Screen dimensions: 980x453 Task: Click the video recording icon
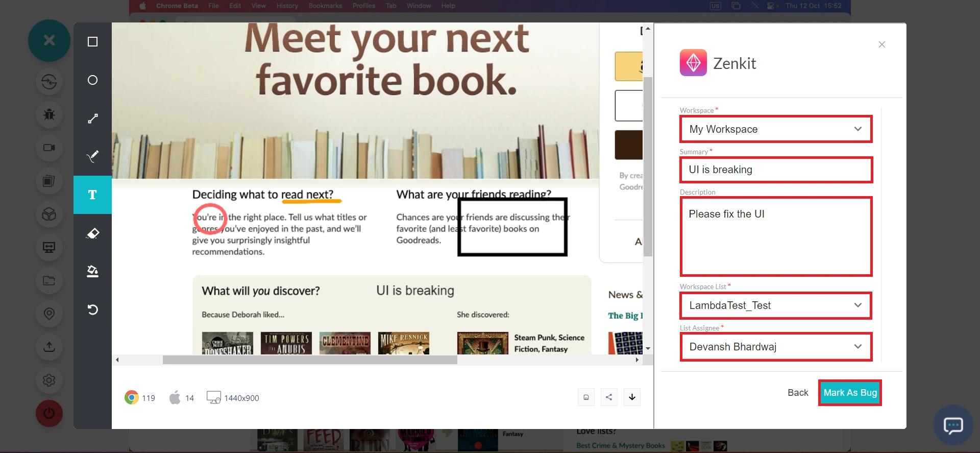(49, 148)
